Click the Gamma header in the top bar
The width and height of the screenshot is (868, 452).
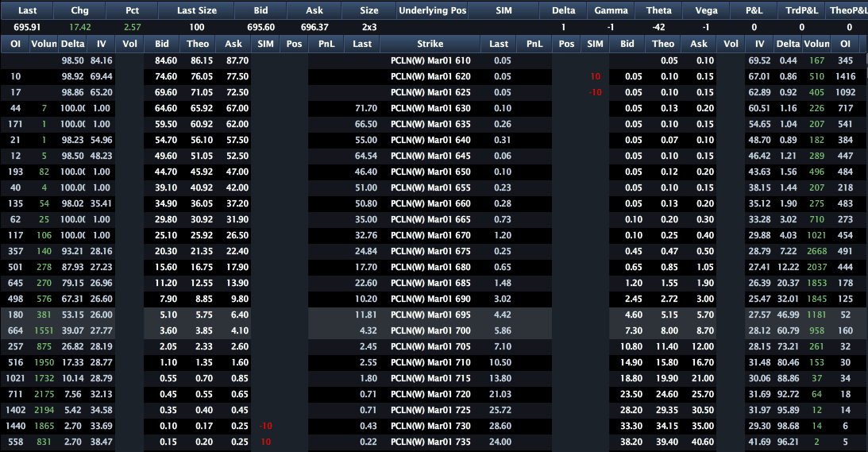coord(611,10)
